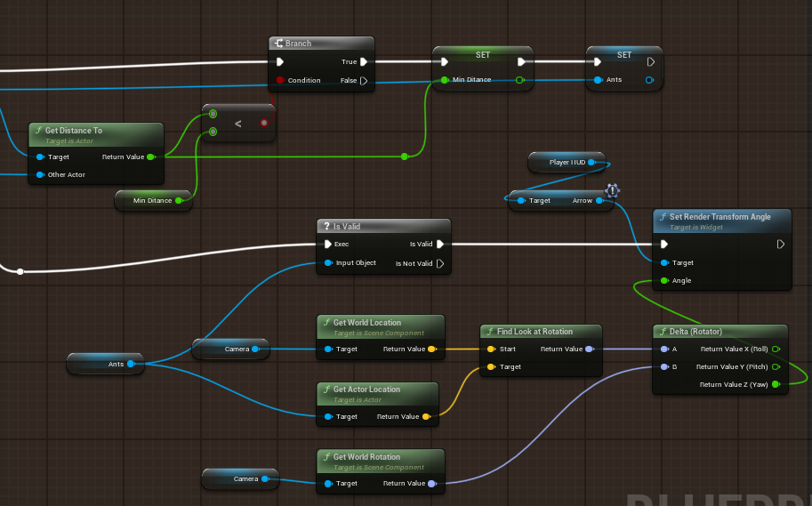Click the Ants input pin on SET node
This screenshot has height=506, width=812.
click(x=599, y=80)
